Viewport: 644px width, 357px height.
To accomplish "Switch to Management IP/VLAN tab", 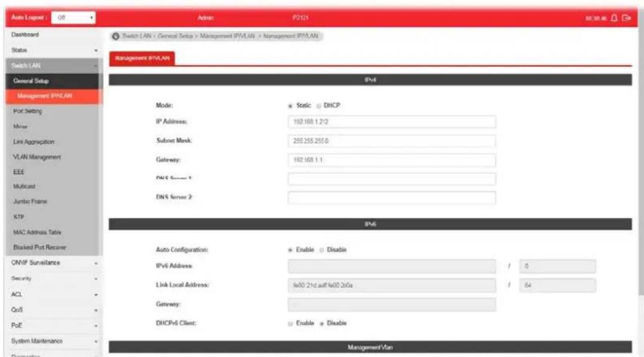I will click(142, 59).
